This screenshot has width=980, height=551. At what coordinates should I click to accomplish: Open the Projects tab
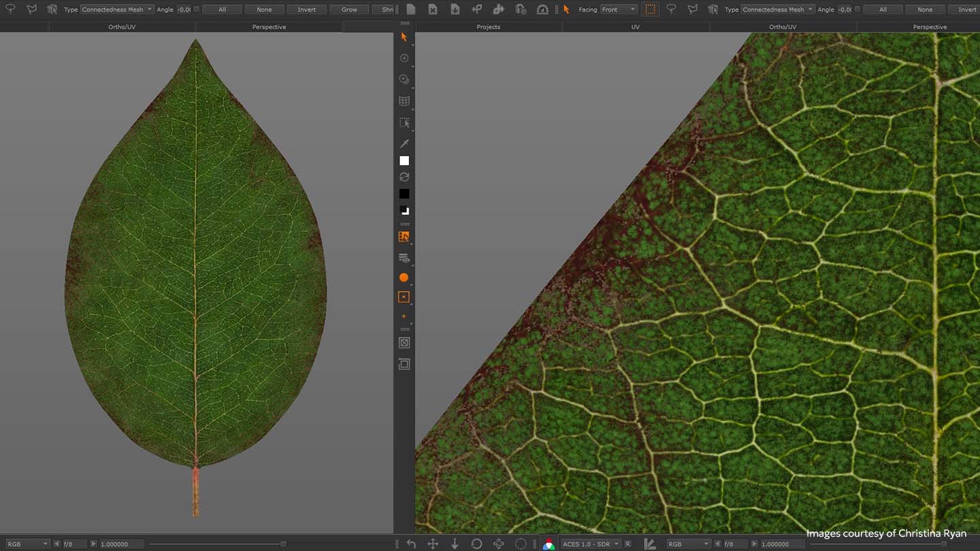click(x=489, y=27)
